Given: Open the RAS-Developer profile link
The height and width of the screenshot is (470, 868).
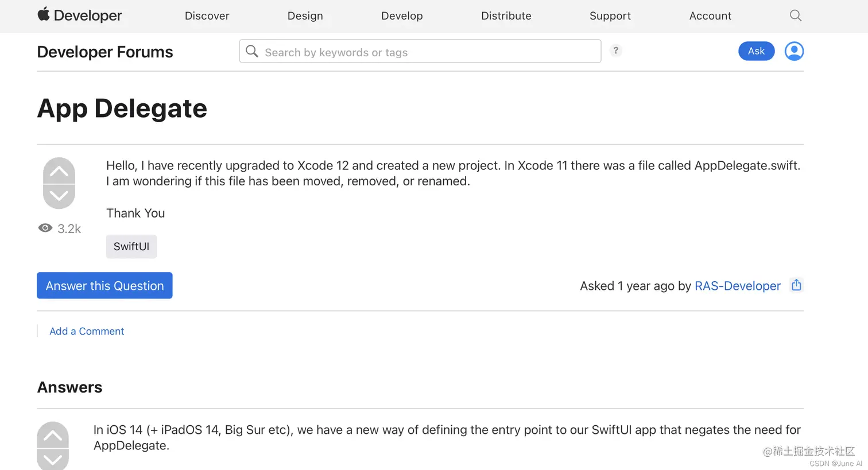Looking at the screenshot, I should click(x=738, y=286).
